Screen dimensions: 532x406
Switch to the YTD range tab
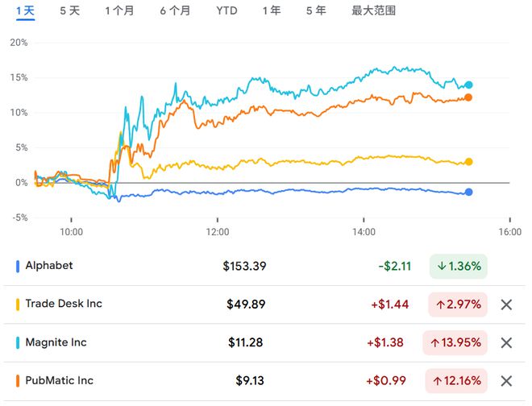(x=227, y=11)
